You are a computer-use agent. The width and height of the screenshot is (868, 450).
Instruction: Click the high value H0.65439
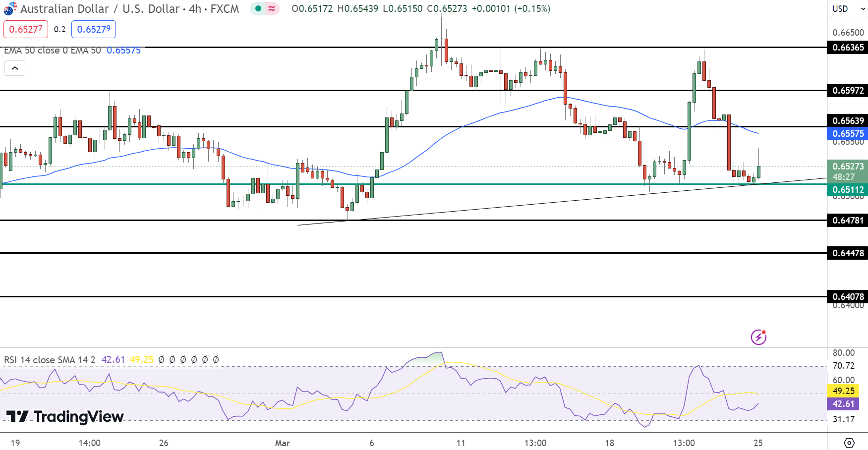[x=358, y=8]
